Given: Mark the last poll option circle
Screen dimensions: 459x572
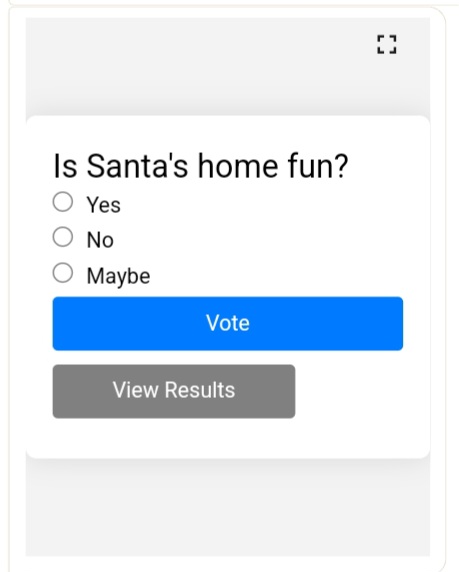Looking at the screenshot, I should 63,273.
